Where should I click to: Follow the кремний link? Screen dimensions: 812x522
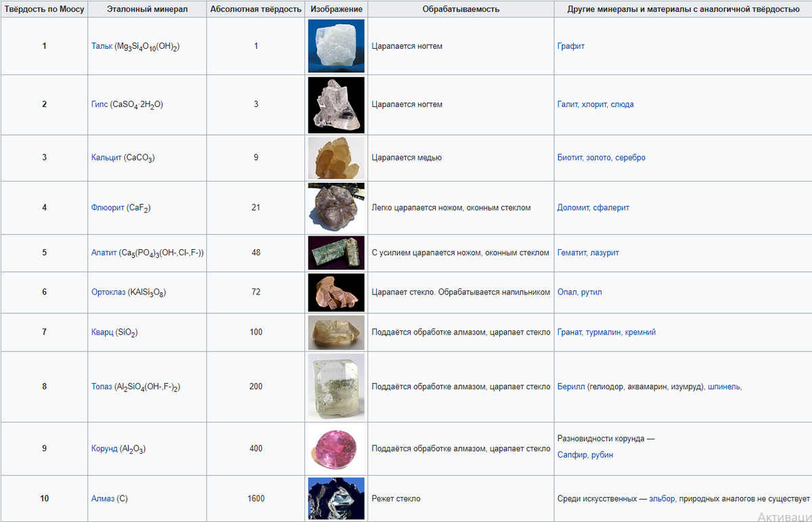pos(640,332)
